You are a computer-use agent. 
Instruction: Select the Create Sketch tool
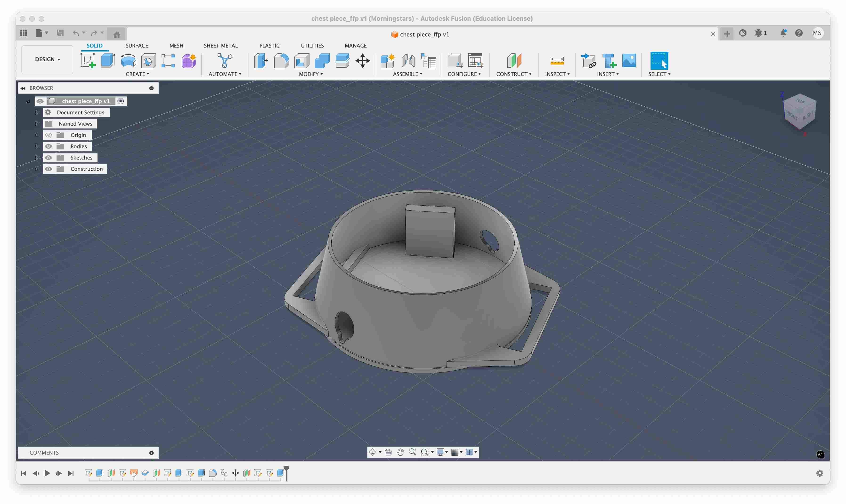[x=88, y=61]
